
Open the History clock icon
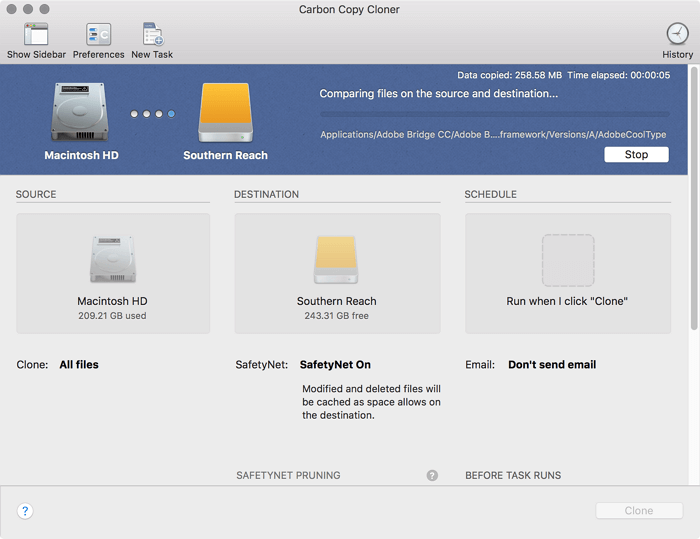click(677, 34)
